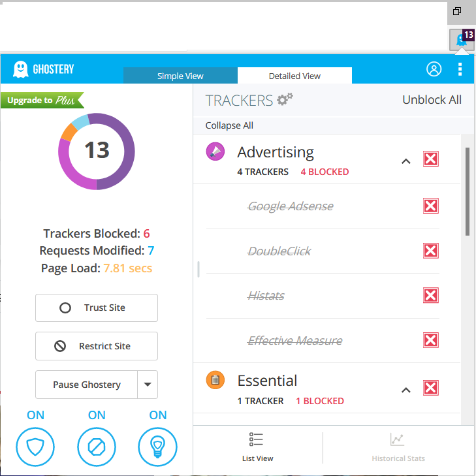Open Pause Ghostery dropdown arrow
This screenshot has width=476, height=476.
click(148, 385)
